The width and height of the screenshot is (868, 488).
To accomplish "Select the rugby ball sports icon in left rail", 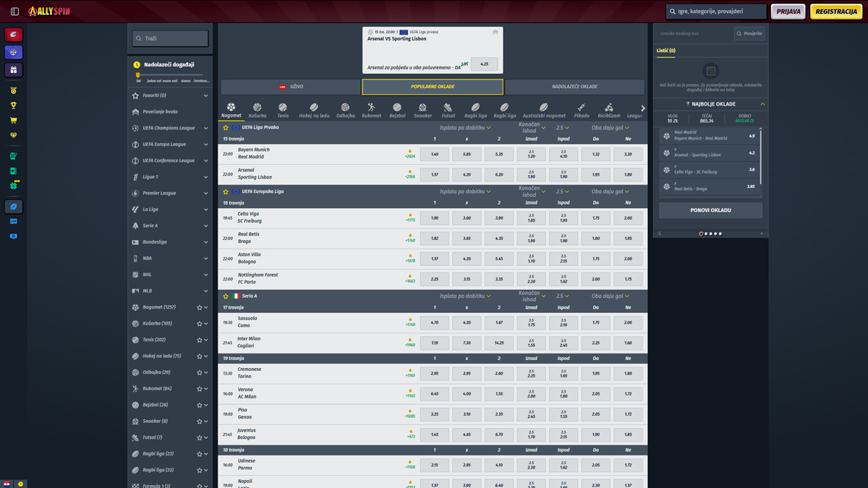I will click(14, 207).
